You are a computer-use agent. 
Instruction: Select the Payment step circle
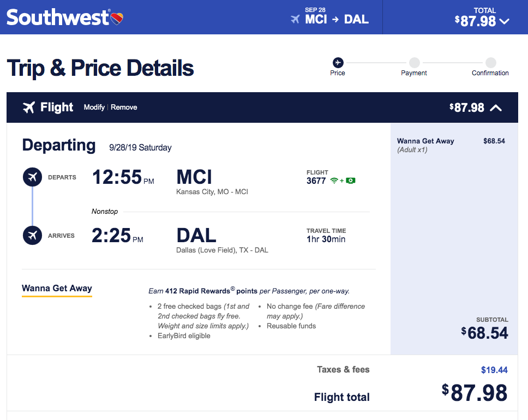point(414,63)
